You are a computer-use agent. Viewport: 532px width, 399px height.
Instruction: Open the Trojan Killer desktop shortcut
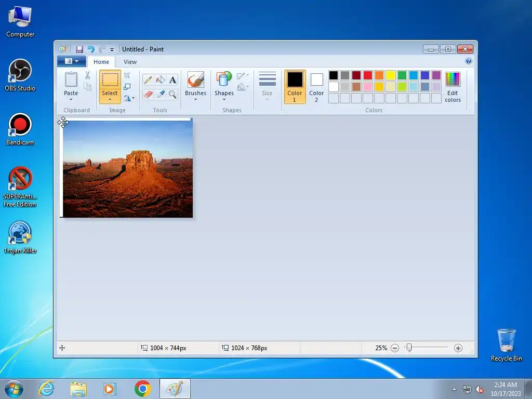[20, 237]
